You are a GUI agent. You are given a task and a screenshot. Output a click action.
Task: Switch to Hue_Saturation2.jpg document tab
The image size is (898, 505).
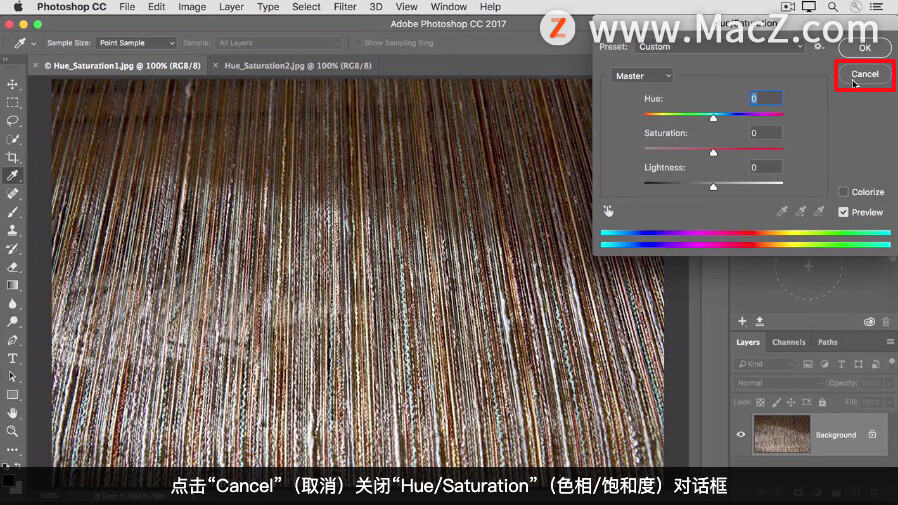click(x=298, y=66)
